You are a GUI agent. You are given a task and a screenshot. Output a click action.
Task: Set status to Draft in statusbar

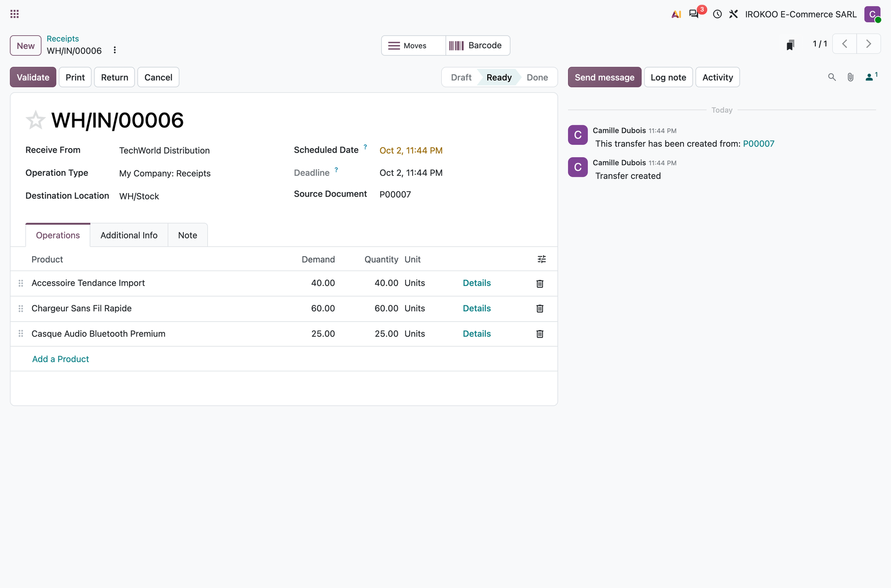point(461,77)
